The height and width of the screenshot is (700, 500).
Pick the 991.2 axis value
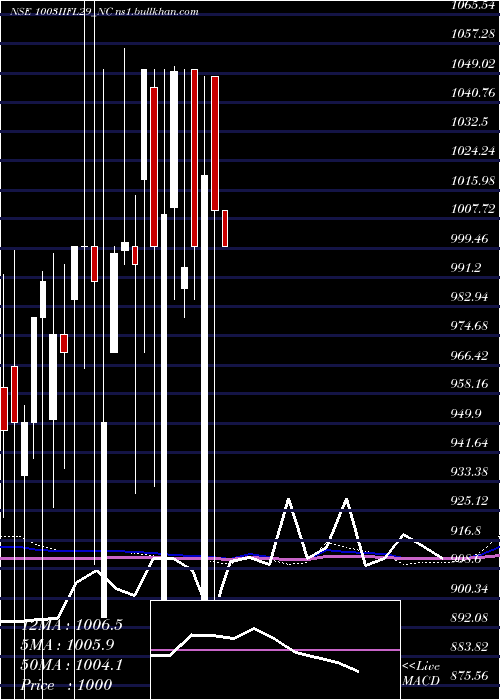[x=467, y=267]
